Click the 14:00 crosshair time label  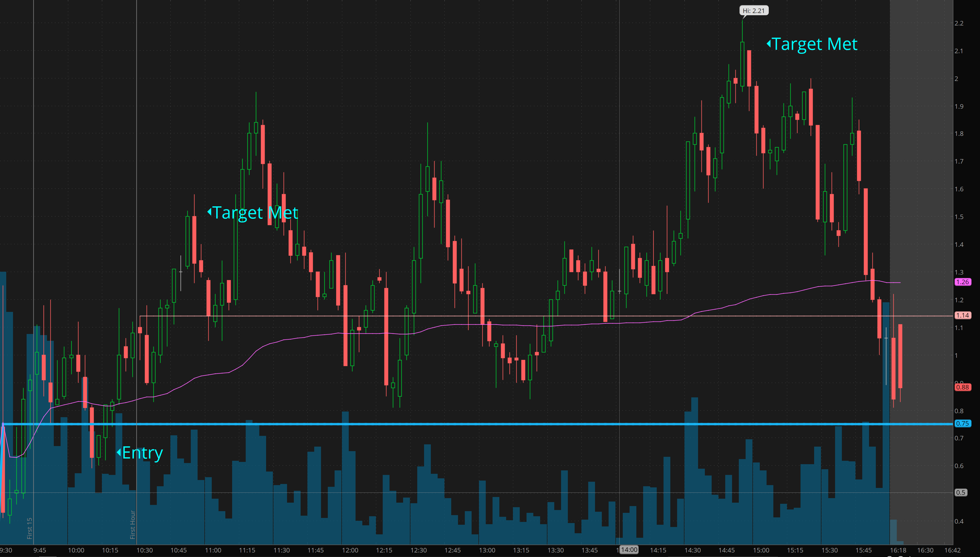click(629, 550)
